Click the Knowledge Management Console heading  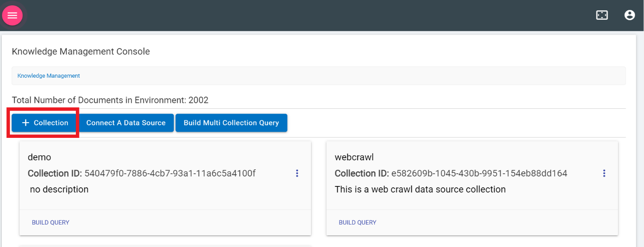click(81, 52)
